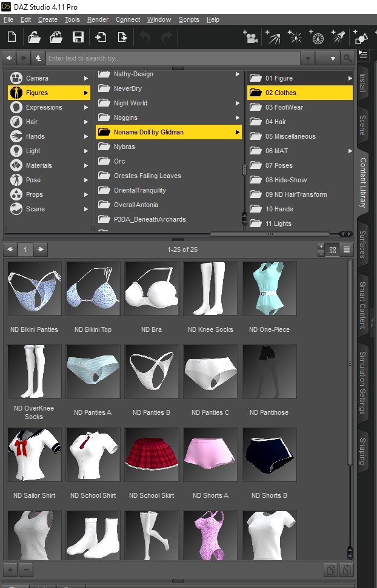Click the Undo arrow icon
Image resolution: width=377 pixels, height=588 pixels.
pyautogui.click(x=145, y=37)
